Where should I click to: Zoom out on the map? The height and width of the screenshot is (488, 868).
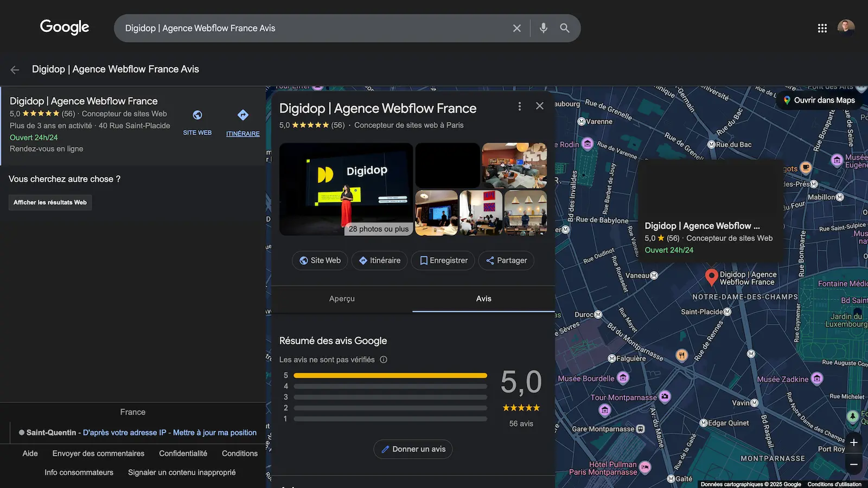[x=854, y=464]
